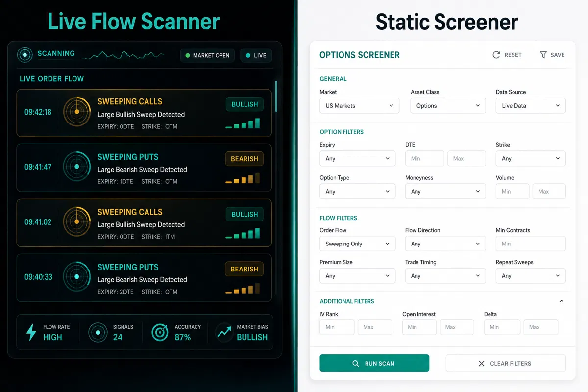
Task: Open the Flow Direction dropdown
Action: point(445,244)
